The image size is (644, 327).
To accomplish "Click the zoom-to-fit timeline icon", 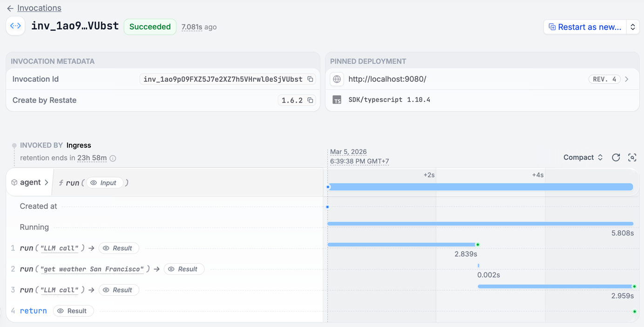I will [632, 158].
